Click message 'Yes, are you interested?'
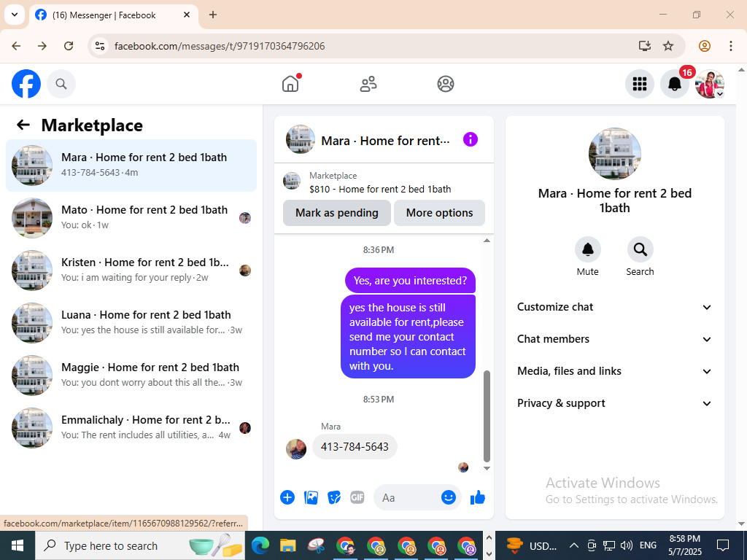The width and height of the screenshot is (747, 560). click(x=410, y=281)
